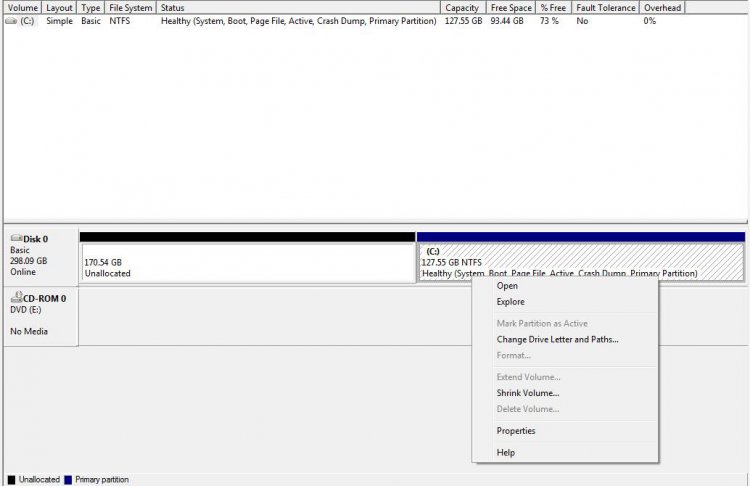Sort by the Capacity column header

[463, 8]
